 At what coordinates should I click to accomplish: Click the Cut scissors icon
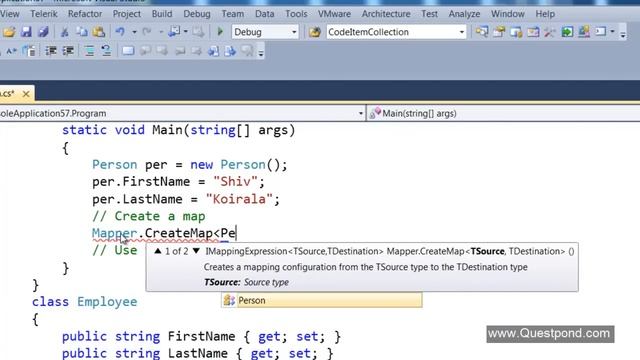64,32
